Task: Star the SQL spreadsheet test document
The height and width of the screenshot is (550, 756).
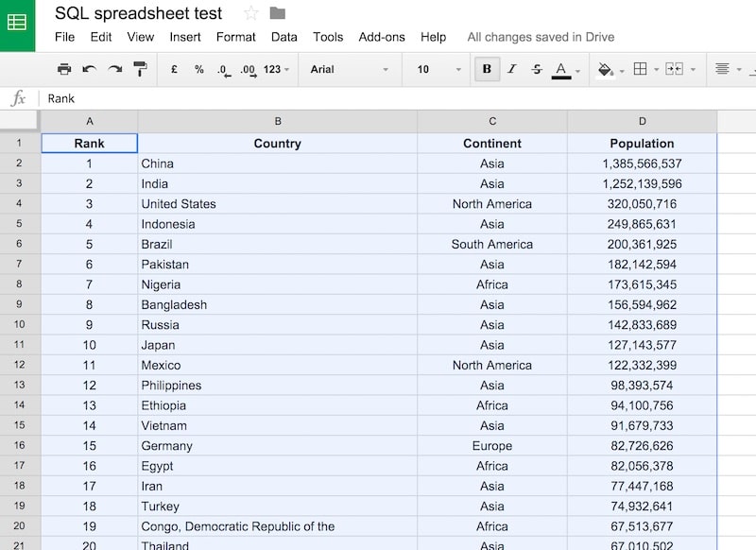Action: tap(249, 13)
